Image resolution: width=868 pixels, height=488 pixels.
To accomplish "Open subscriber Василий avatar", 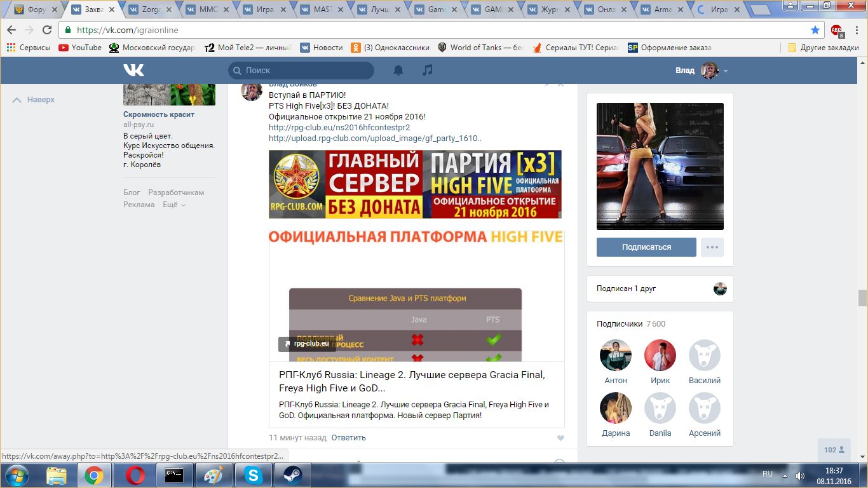I will pyautogui.click(x=705, y=355).
